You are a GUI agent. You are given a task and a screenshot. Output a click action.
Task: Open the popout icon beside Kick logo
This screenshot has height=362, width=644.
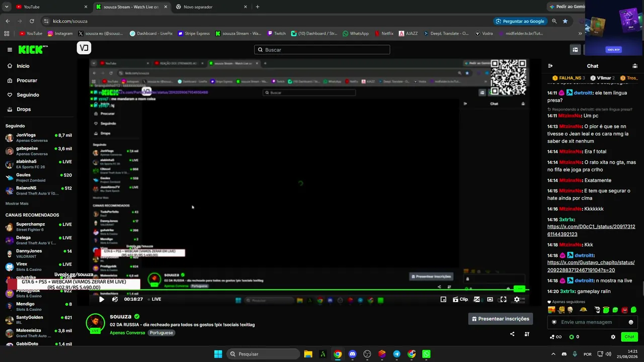tap(84, 48)
